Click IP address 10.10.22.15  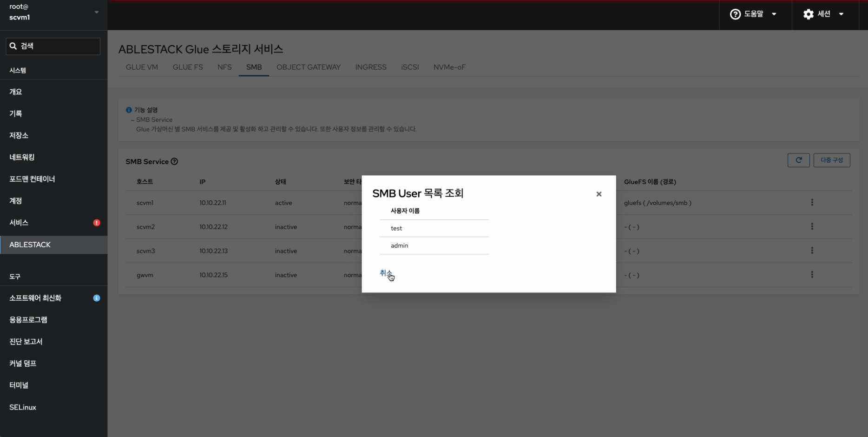213,275
